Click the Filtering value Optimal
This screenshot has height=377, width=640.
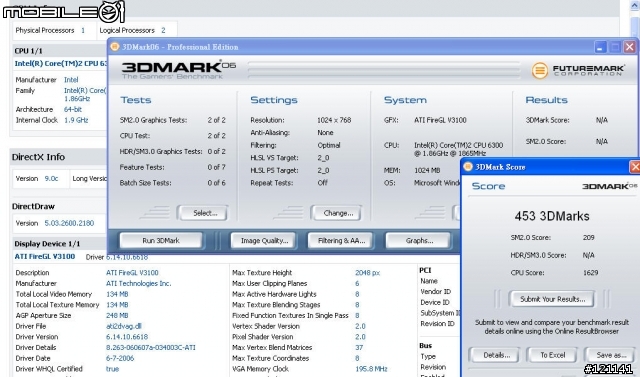tap(329, 145)
